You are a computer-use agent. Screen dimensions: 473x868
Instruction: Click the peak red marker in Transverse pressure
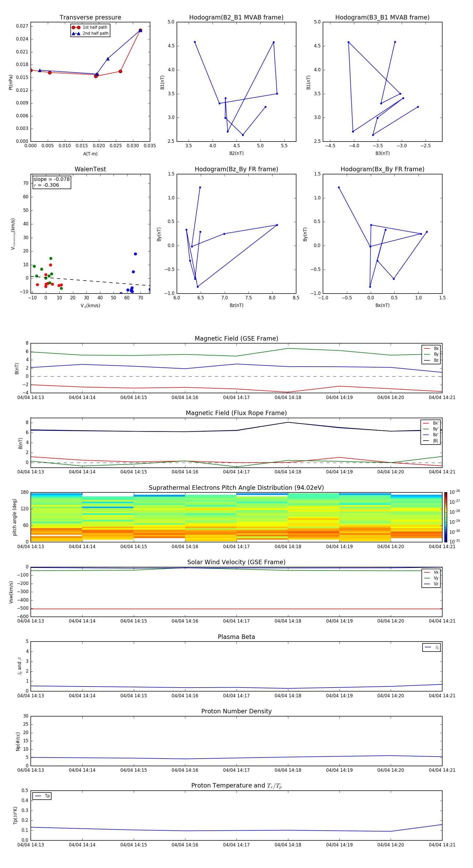tap(140, 30)
